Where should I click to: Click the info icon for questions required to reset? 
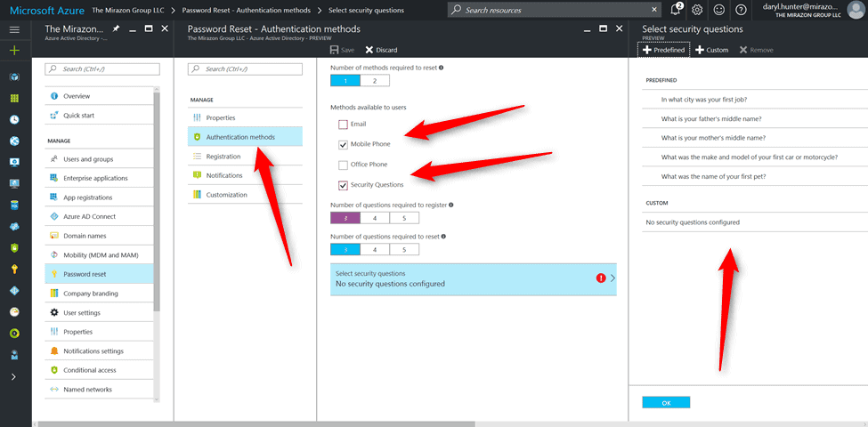(444, 236)
